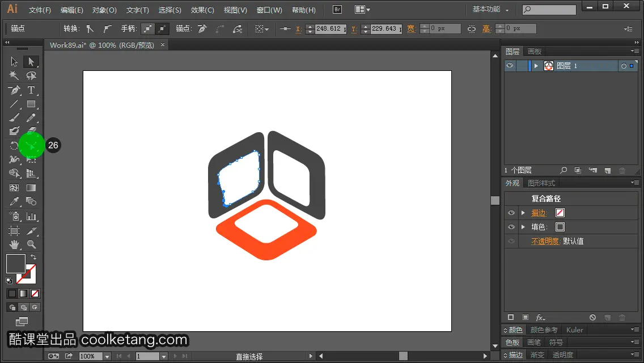
Task: Open Adobe Bridge with the Br icon
Action: 337,10
